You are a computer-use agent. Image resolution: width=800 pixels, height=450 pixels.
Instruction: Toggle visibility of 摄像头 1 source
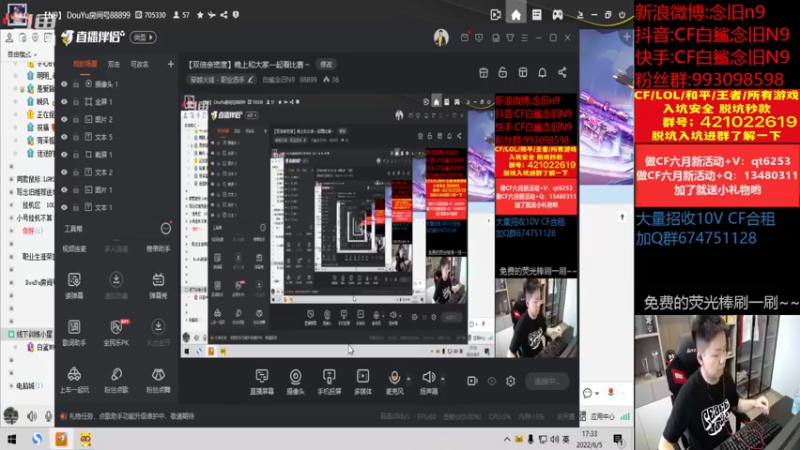(x=64, y=84)
